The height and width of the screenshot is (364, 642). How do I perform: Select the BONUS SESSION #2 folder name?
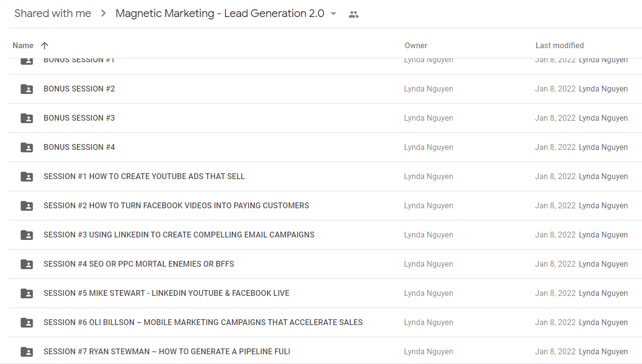[x=79, y=89]
